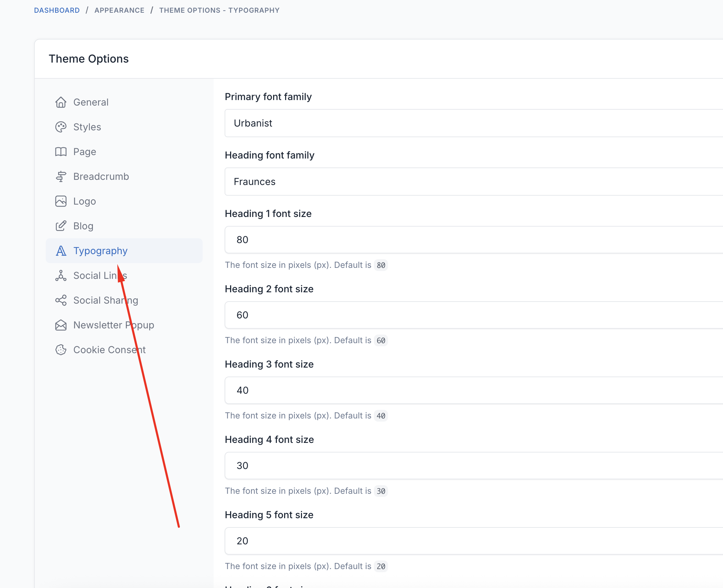Click the 'Heading 3 font size' label
The width and height of the screenshot is (723, 588).
coord(269,364)
